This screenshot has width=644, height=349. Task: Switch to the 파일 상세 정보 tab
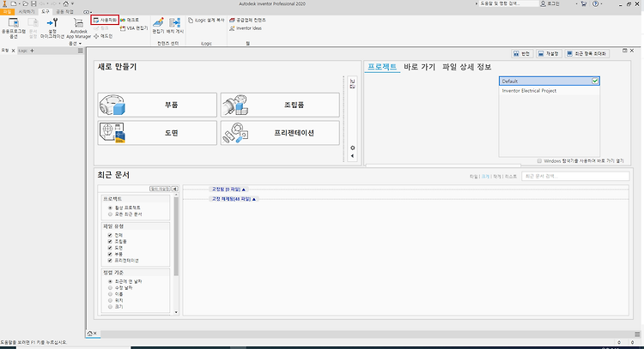click(466, 67)
